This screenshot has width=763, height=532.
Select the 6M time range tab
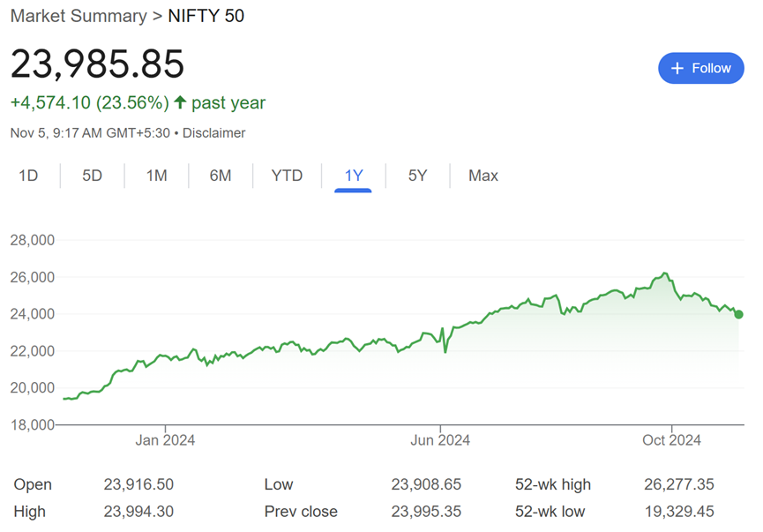tap(221, 176)
